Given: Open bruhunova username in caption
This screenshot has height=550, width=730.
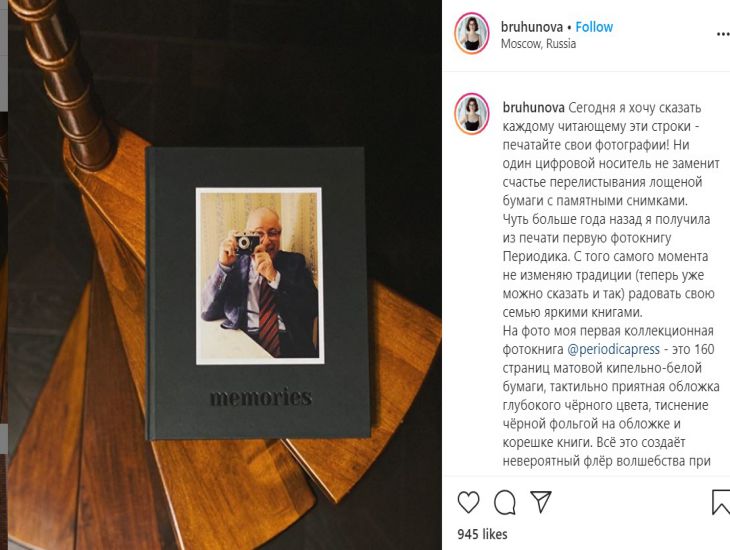Looking at the screenshot, I should [534, 108].
